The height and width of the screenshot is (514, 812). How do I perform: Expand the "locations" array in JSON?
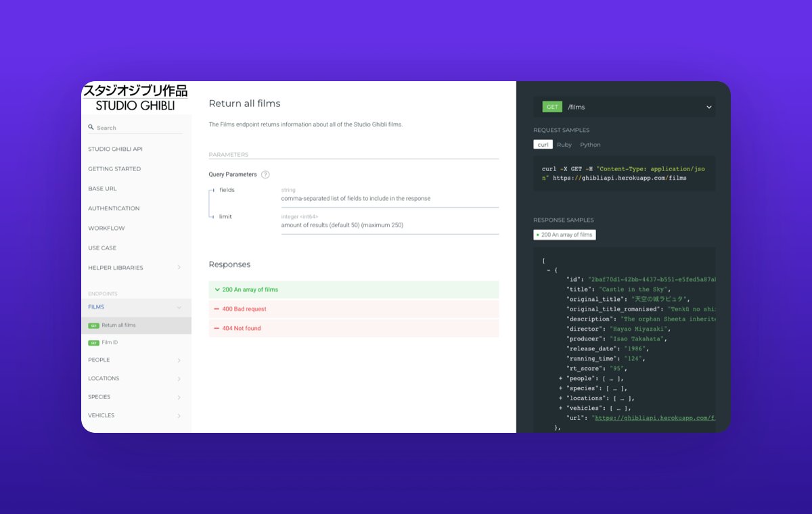(561, 398)
